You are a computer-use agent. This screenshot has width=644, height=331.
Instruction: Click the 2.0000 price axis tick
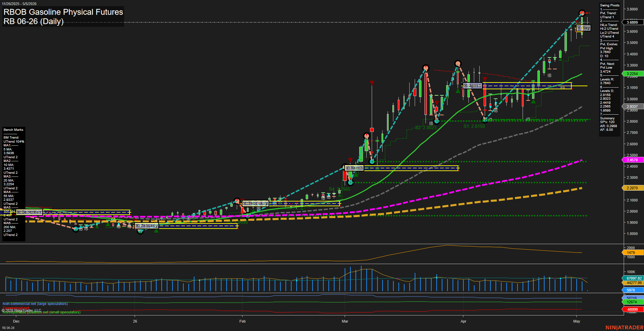click(x=632, y=212)
